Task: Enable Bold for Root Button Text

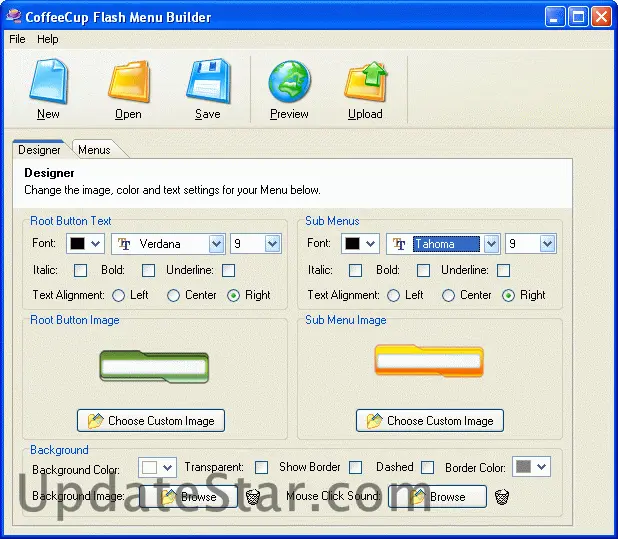Action: (x=148, y=270)
